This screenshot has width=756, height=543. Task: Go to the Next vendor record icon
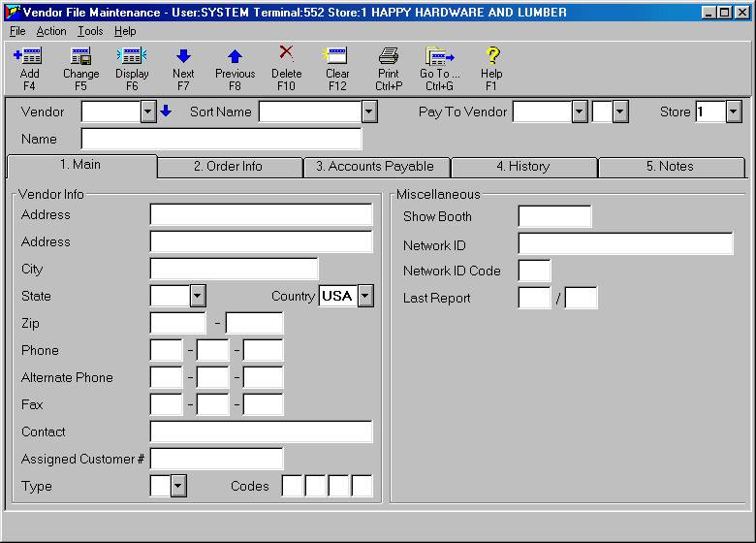(183, 56)
